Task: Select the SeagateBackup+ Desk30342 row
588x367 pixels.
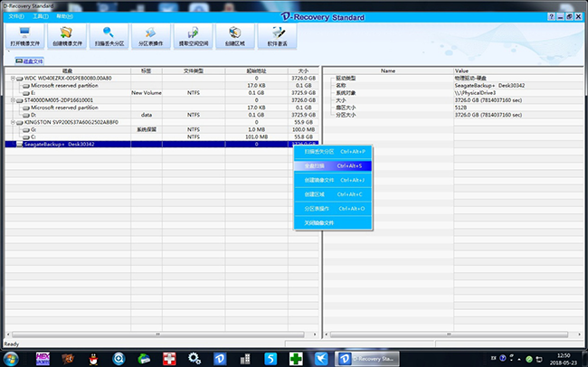Action: [x=162, y=145]
